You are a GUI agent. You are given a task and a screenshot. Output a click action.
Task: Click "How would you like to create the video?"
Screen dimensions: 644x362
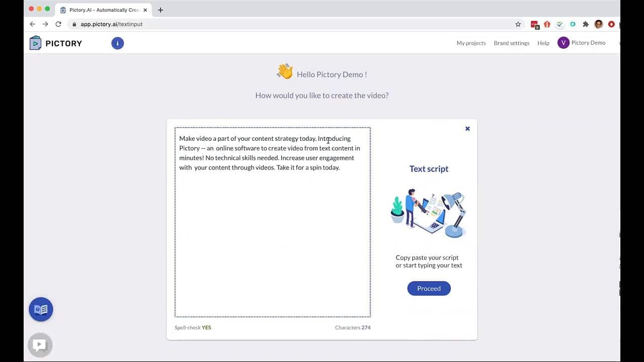[x=322, y=96]
